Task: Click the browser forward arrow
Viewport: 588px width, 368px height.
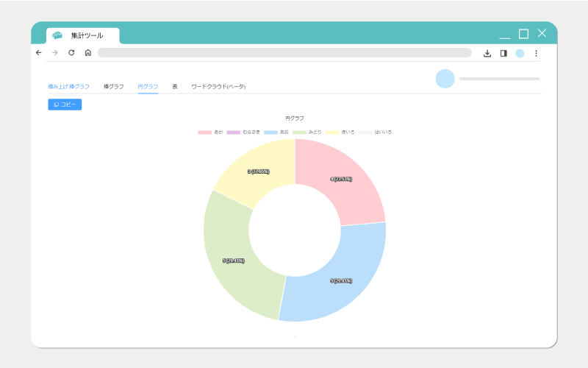Action: click(x=55, y=52)
